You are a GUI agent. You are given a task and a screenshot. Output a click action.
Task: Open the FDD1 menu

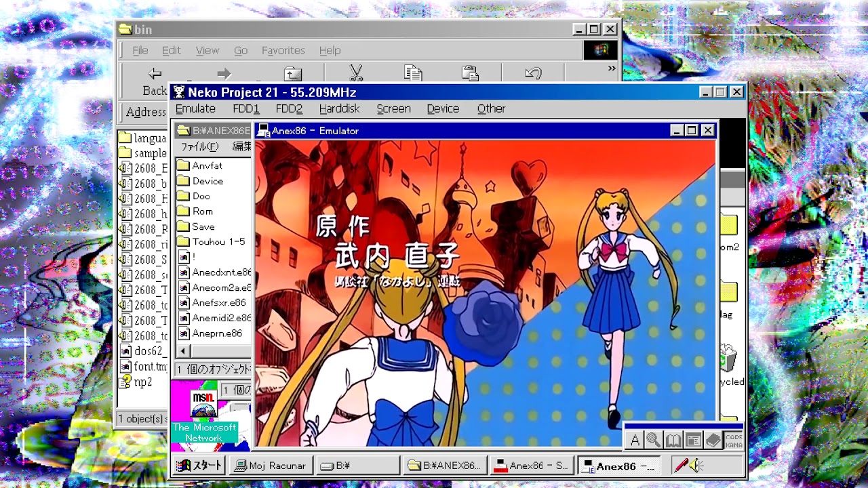[x=246, y=108]
